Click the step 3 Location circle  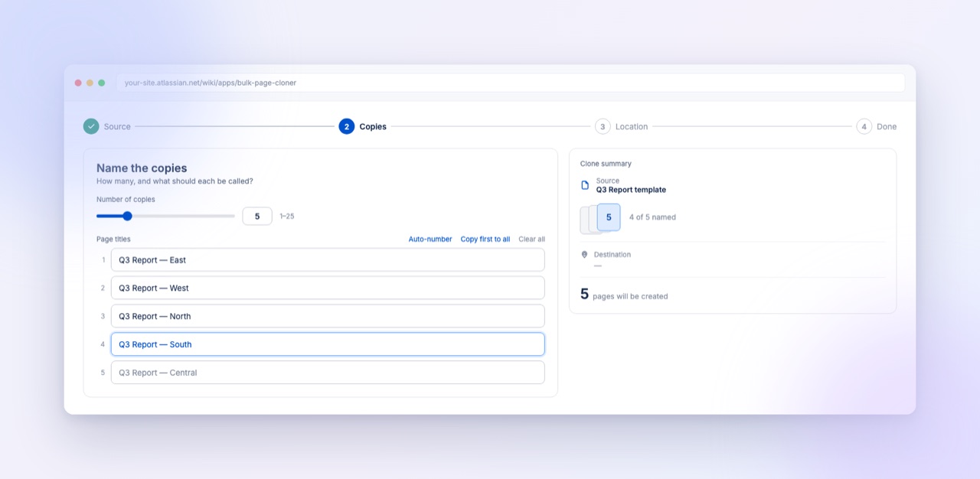tap(603, 126)
